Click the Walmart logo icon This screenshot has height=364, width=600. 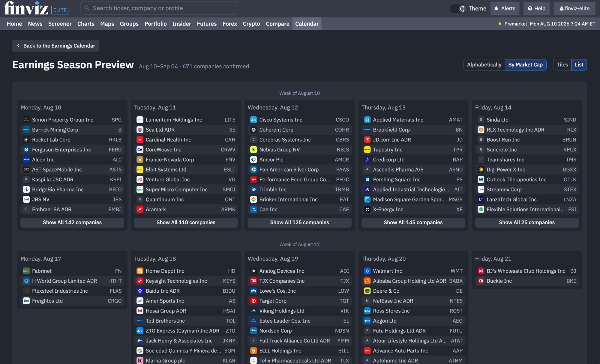pyautogui.click(x=367, y=271)
